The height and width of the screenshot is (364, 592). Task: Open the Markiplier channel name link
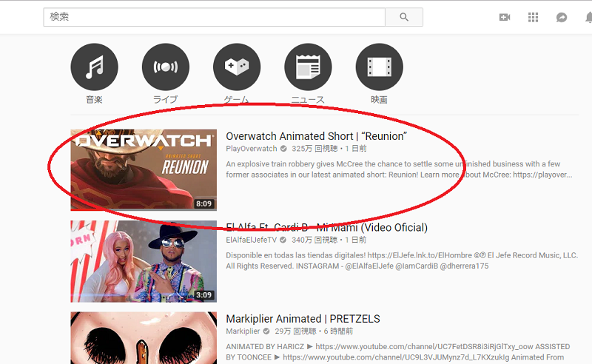243,331
